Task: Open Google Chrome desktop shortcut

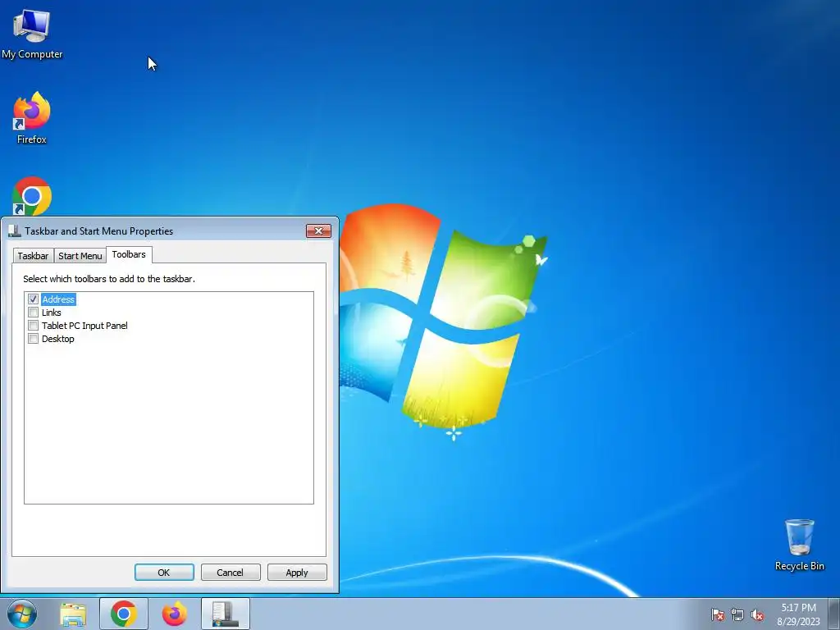Action: click(x=32, y=196)
